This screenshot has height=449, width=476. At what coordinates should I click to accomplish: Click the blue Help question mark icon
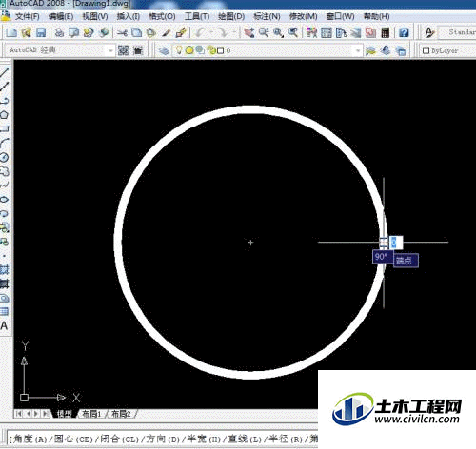coord(404,32)
